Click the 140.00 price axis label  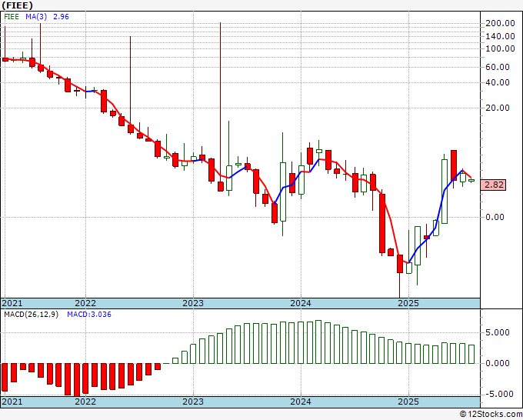[x=500, y=36]
